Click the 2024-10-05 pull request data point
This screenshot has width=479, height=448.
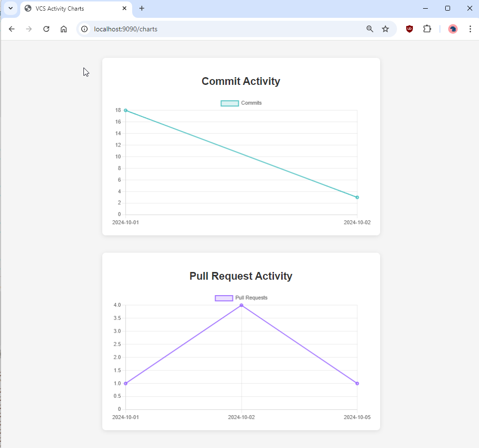(357, 383)
